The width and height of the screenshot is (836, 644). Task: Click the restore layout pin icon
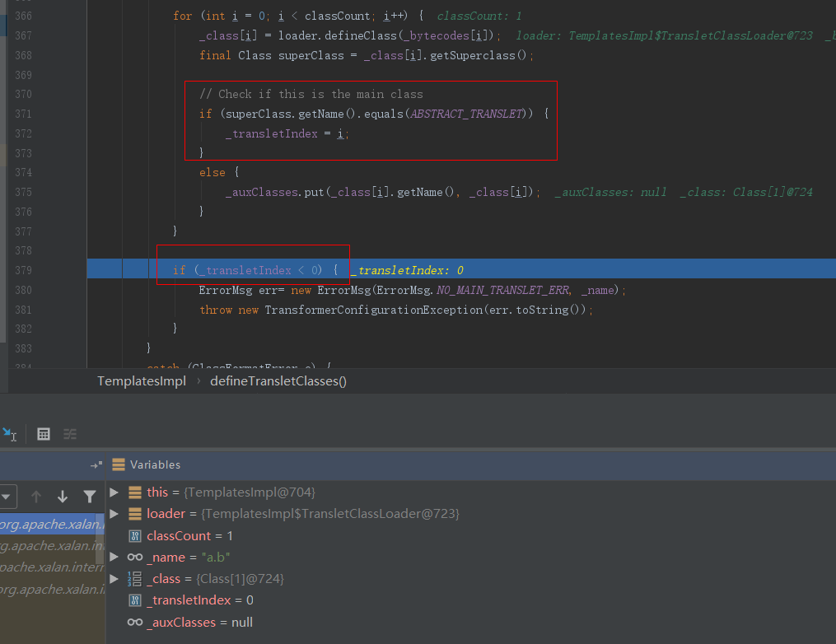pos(96,465)
